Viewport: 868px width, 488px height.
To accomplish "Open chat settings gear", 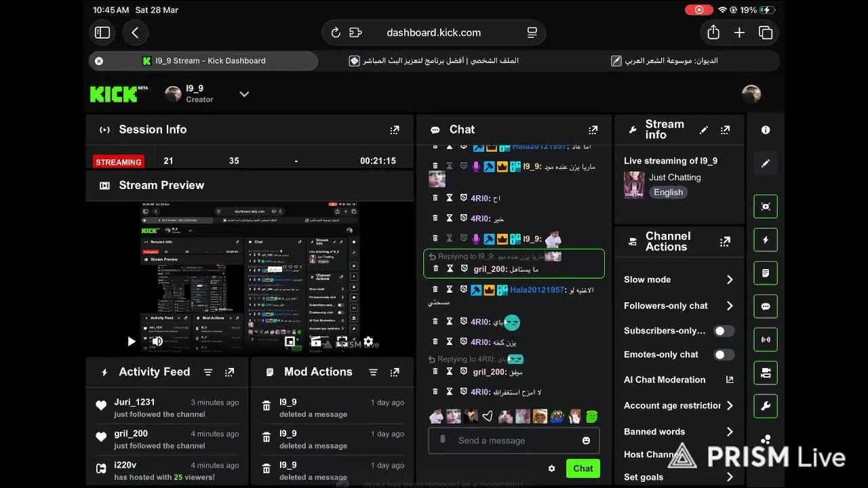I will pos(551,468).
